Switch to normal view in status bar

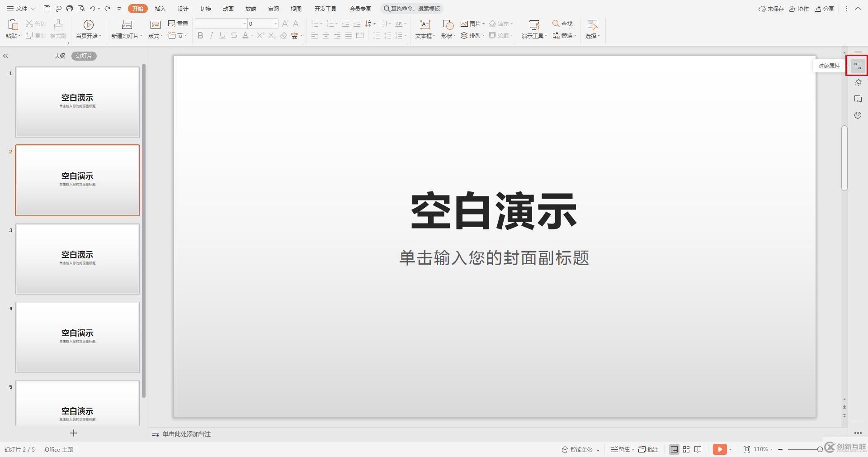point(674,449)
